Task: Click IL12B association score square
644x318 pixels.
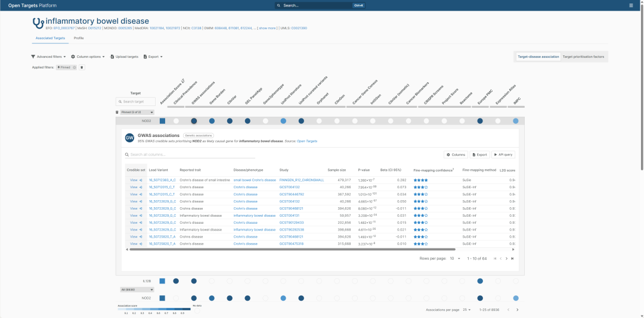Action: 162,281
